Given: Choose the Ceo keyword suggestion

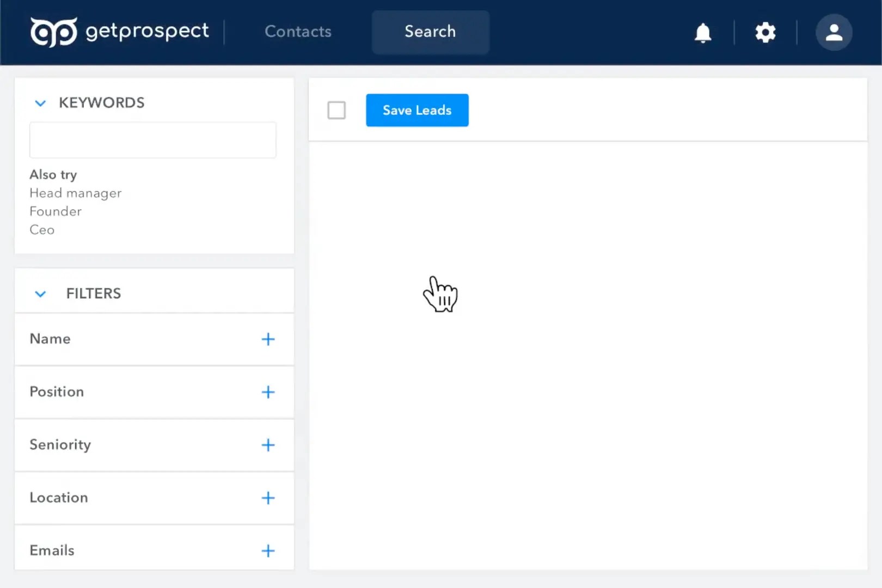Looking at the screenshot, I should point(42,230).
